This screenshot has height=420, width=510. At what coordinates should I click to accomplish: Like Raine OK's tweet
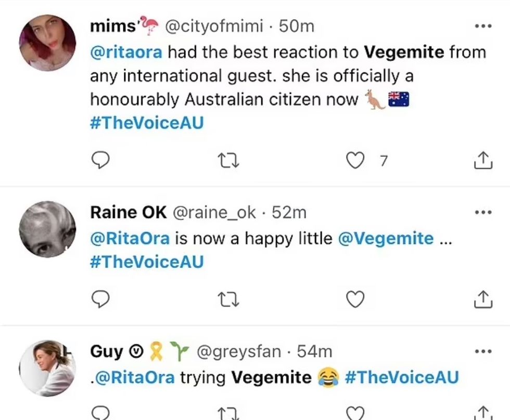tap(355, 299)
